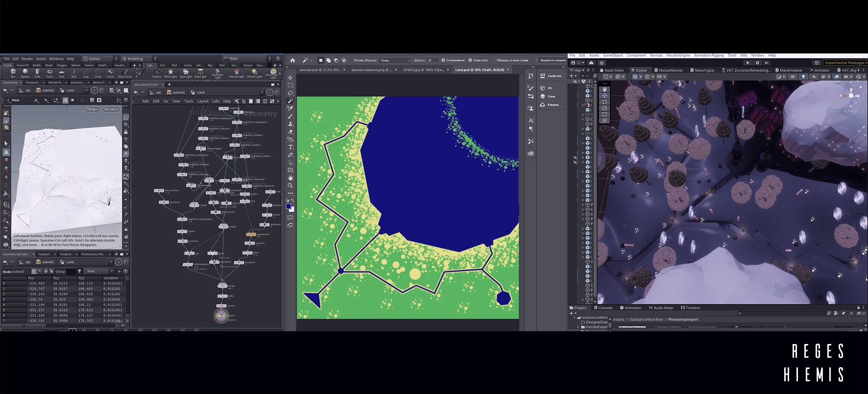Toggle the Сглаживание anti-alias checkbox
Screen dimensions: 868x394
click(443, 60)
